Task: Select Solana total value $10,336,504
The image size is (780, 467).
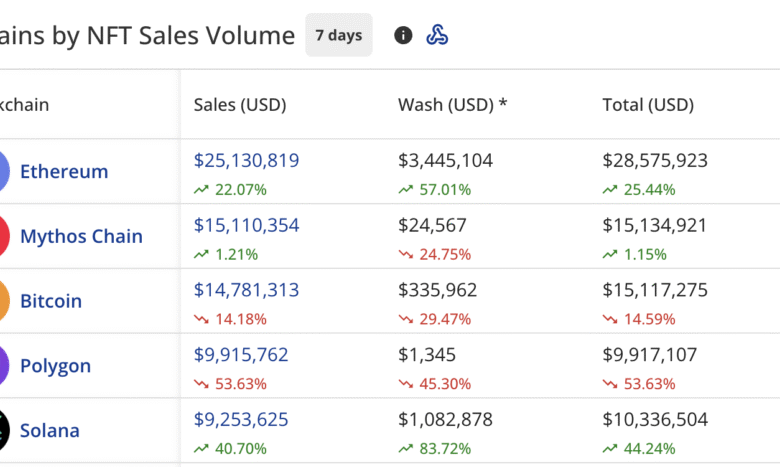Action: [655, 420]
